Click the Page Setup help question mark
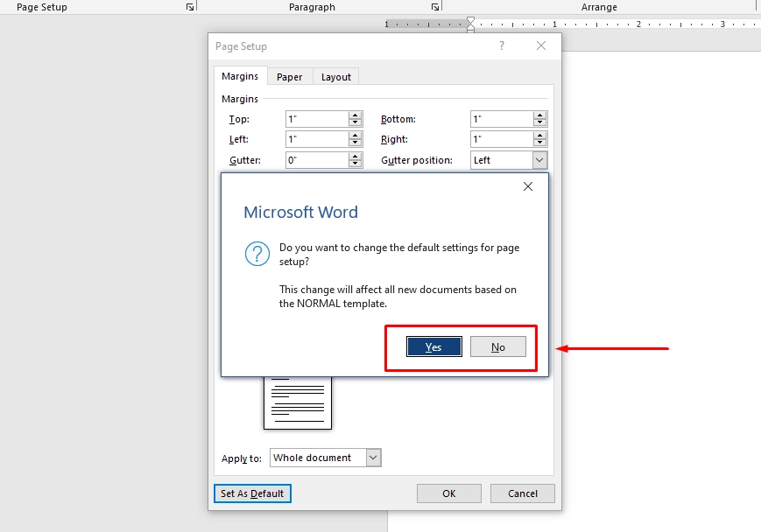This screenshot has width=761, height=532. 502,46
